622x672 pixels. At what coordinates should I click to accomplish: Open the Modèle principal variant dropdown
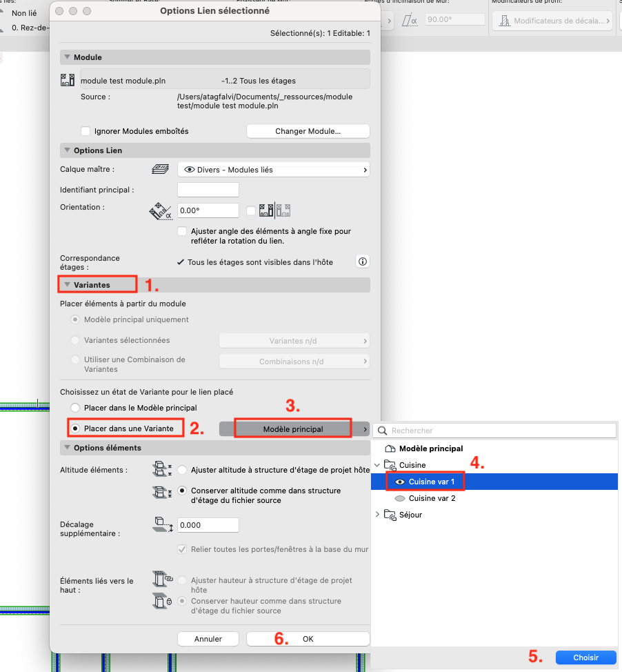click(x=294, y=429)
